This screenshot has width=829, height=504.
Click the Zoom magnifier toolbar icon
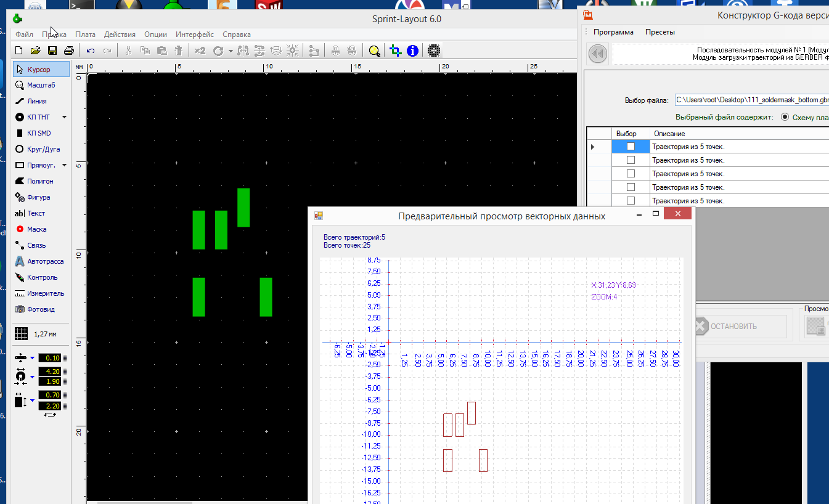coord(374,51)
